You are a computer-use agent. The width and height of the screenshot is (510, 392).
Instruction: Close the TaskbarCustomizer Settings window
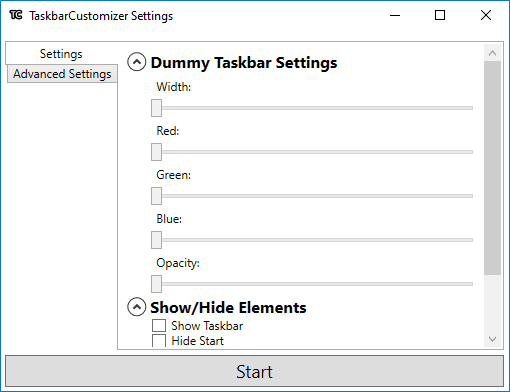[x=486, y=15]
